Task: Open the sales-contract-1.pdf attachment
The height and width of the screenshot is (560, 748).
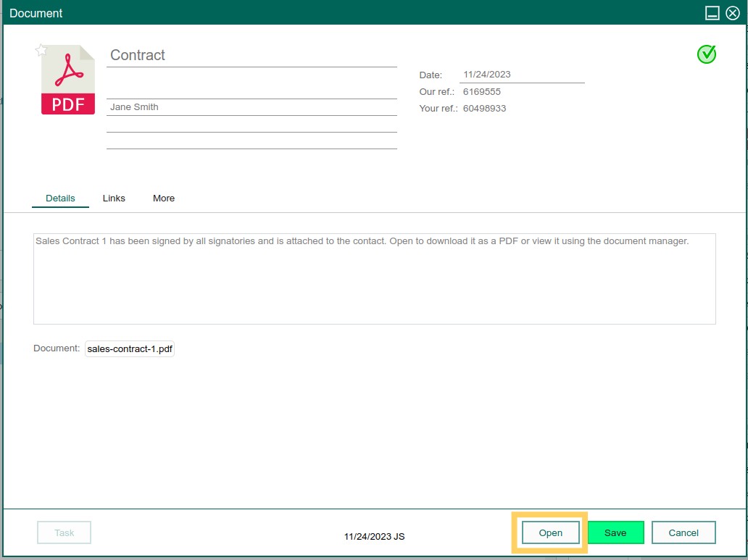Action: point(129,348)
